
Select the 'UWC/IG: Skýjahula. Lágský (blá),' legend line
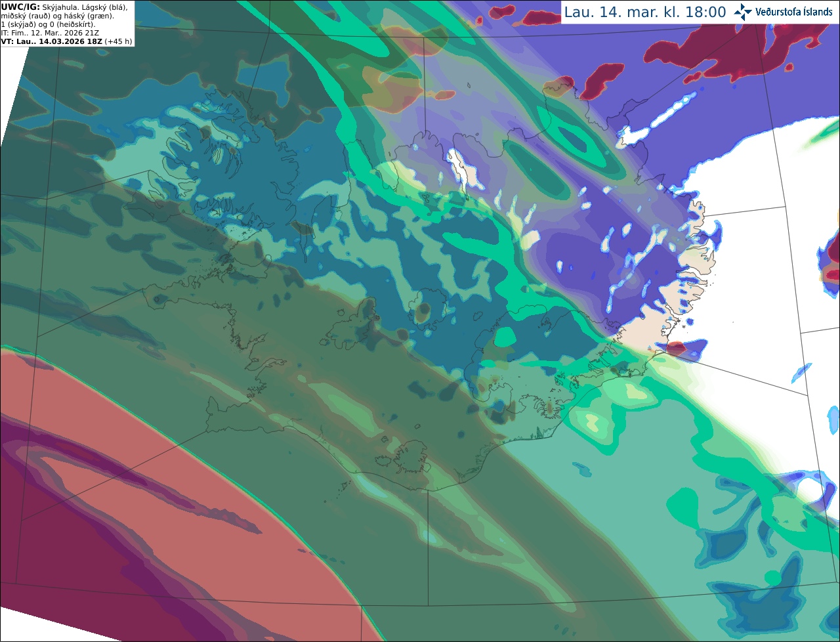pyautogui.click(x=64, y=7)
